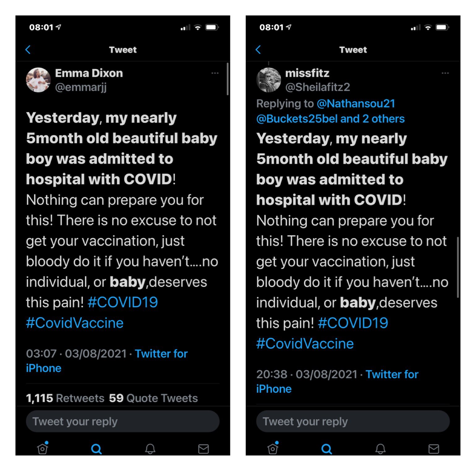Tap the Home tab icon in the left screenshot

43,448
